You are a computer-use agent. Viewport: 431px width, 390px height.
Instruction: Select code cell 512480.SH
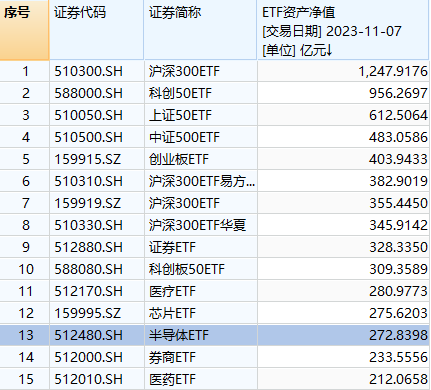coord(97,335)
